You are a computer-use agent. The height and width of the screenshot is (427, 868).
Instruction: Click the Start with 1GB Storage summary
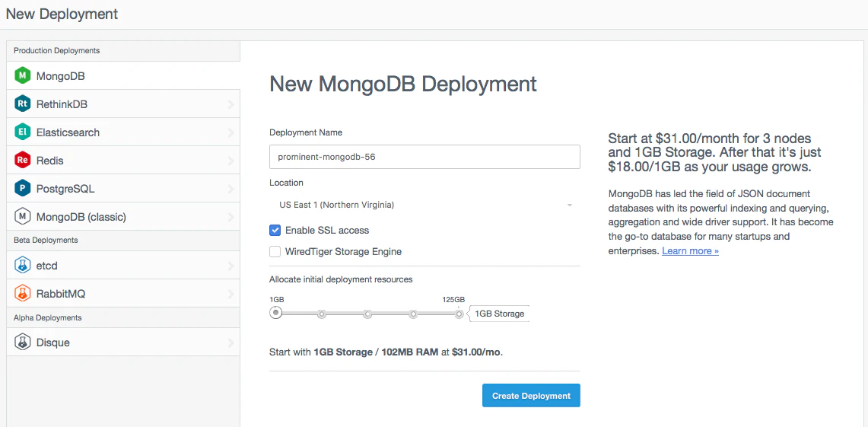click(386, 352)
